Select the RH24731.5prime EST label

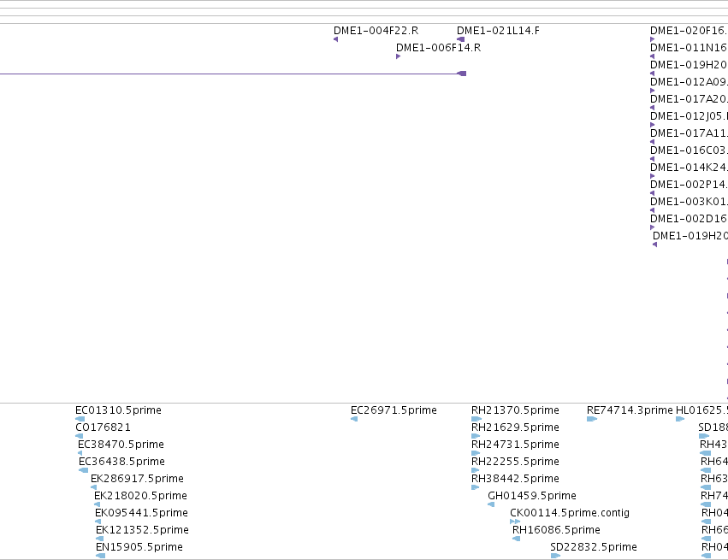pyautogui.click(x=515, y=445)
